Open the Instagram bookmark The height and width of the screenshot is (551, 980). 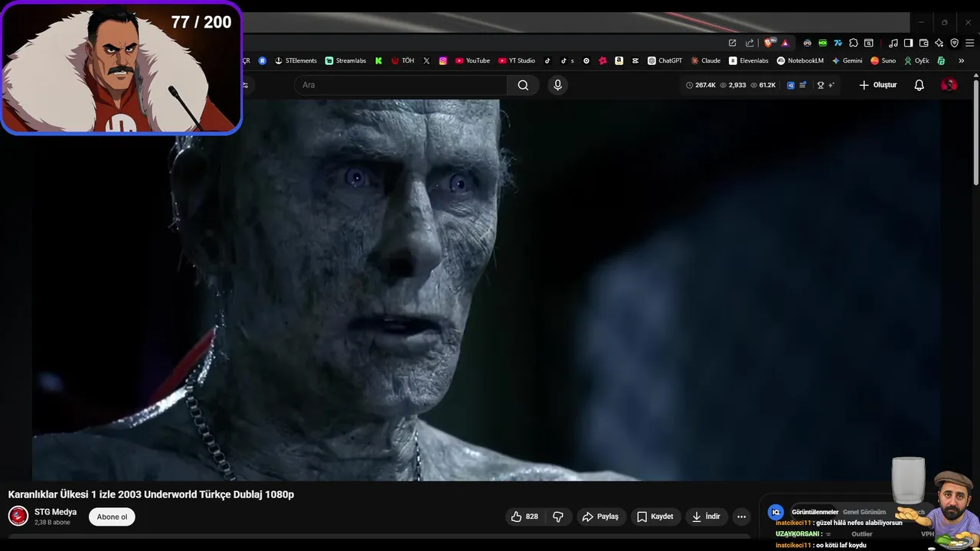(x=443, y=60)
